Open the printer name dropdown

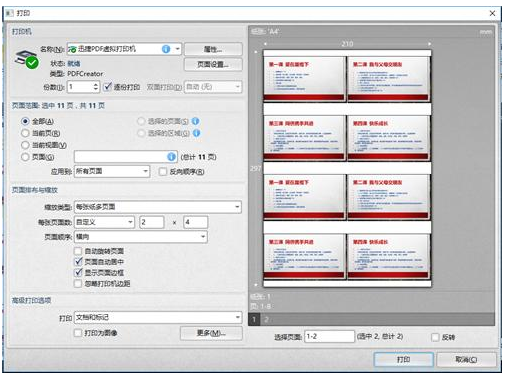(x=178, y=49)
